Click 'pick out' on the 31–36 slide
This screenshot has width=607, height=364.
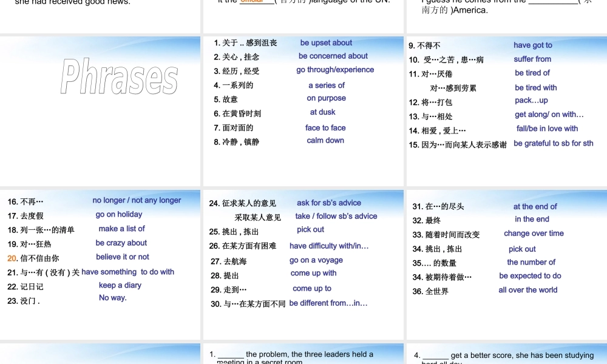click(x=522, y=249)
